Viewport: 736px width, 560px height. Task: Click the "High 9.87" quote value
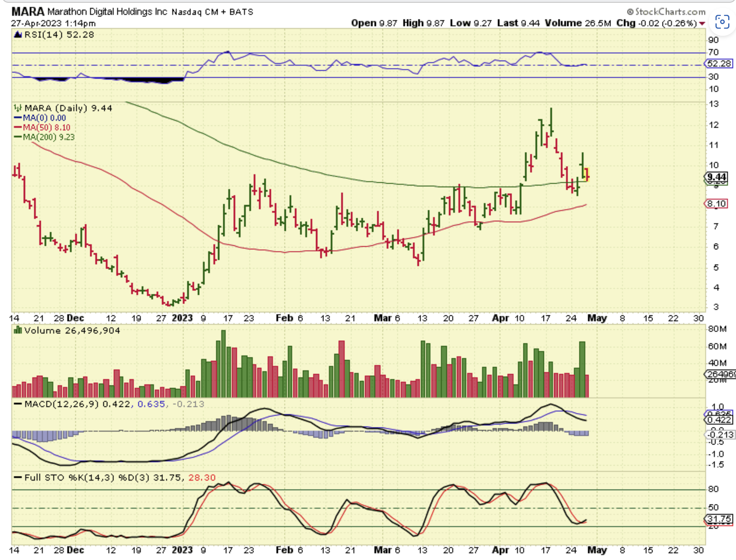pyautogui.click(x=423, y=23)
